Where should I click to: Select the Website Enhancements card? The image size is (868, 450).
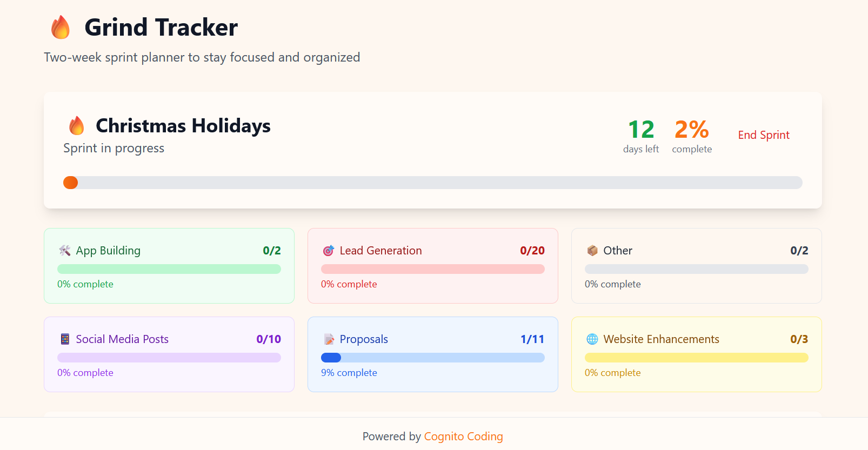[x=696, y=354]
